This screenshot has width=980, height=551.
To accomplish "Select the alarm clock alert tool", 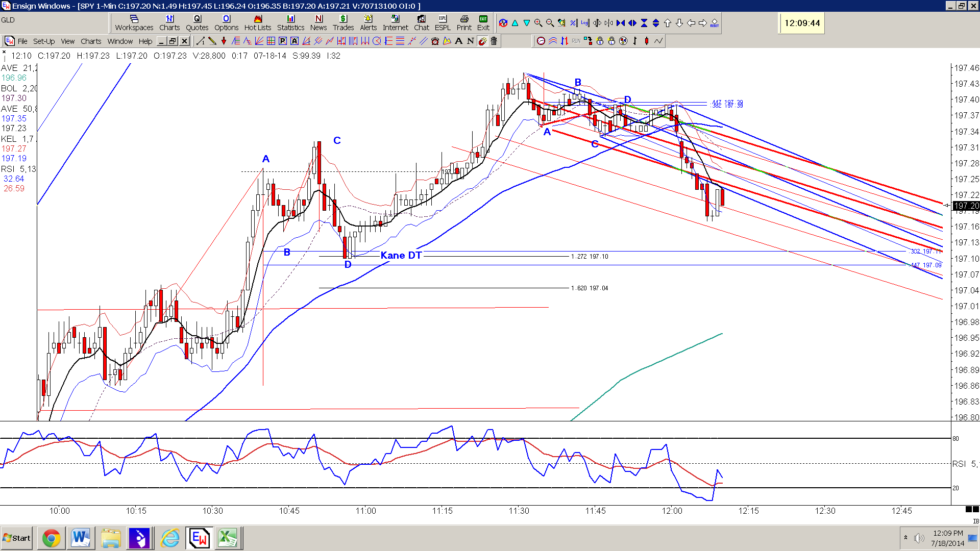I will click(435, 41).
